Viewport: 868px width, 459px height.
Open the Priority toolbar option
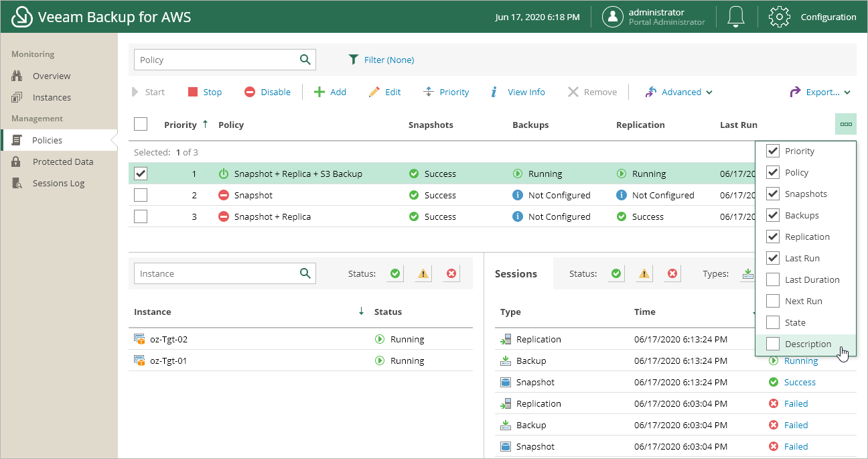coord(446,92)
